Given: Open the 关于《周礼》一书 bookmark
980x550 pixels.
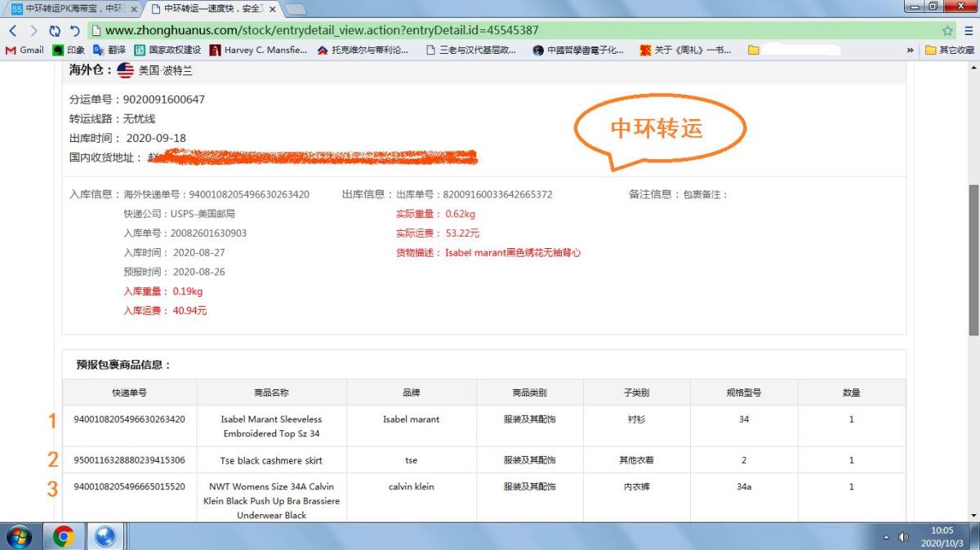Looking at the screenshot, I should 686,50.
